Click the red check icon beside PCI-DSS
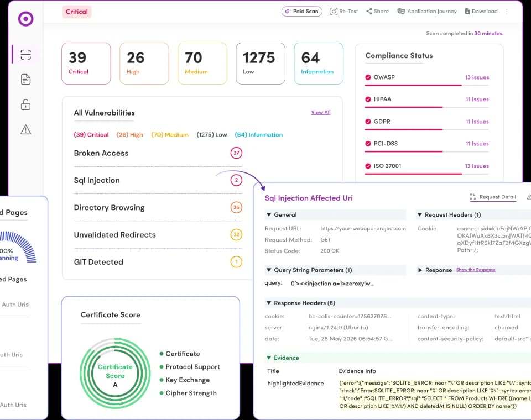This screenshot has height=420, width=531. click(x=368, y=144)
